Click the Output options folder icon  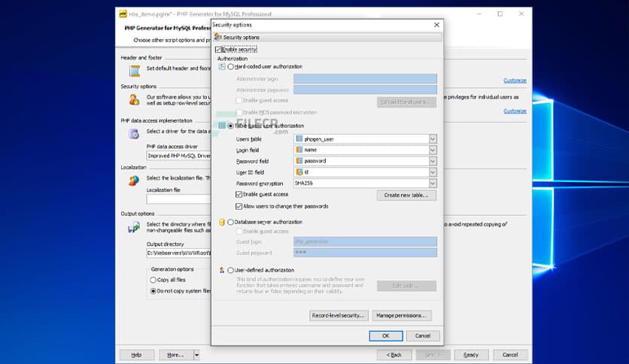tap(134, 227)
